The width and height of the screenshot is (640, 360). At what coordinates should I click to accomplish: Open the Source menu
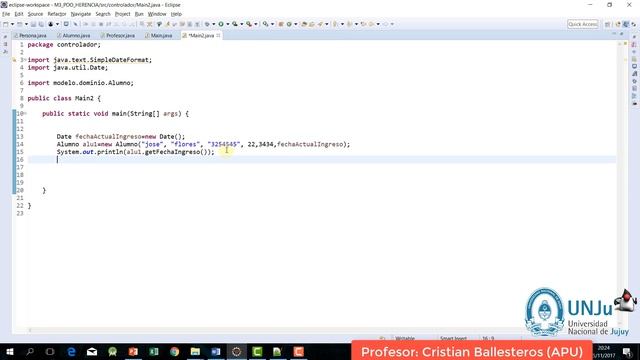pyautogui.click(x=35, y=14)
